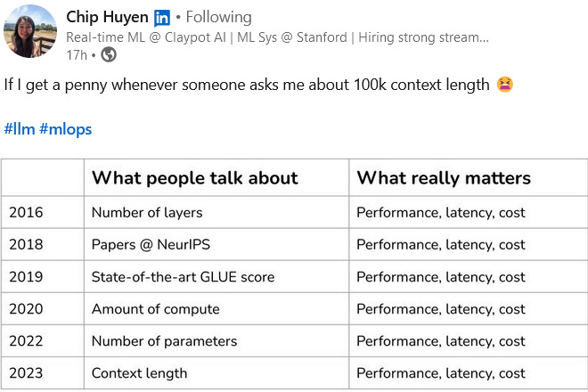
Task: Click the LinkedIn badge icon beside name
Action: [x=162, y=17]
